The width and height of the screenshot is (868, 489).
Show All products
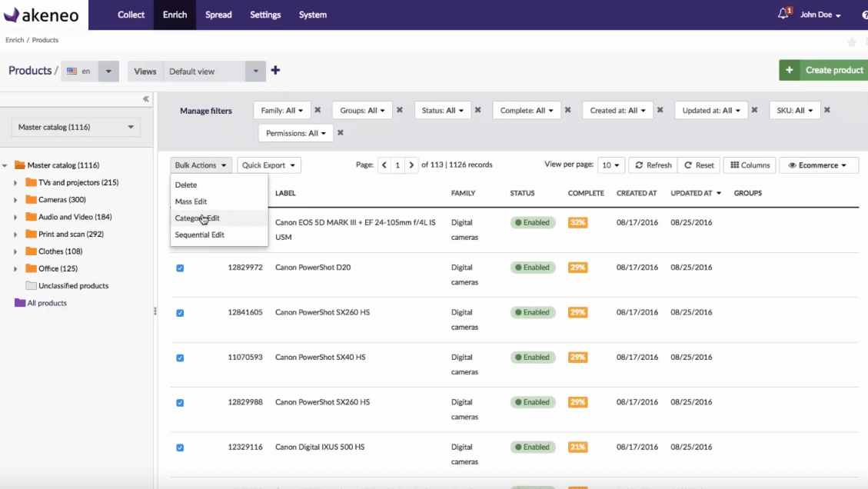click(x=41, y=303)
